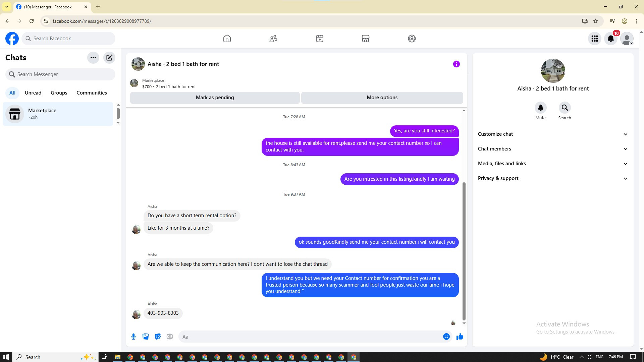644x362 pixels.
Task: Open the GIF picker icon
Action: (170, 337)
